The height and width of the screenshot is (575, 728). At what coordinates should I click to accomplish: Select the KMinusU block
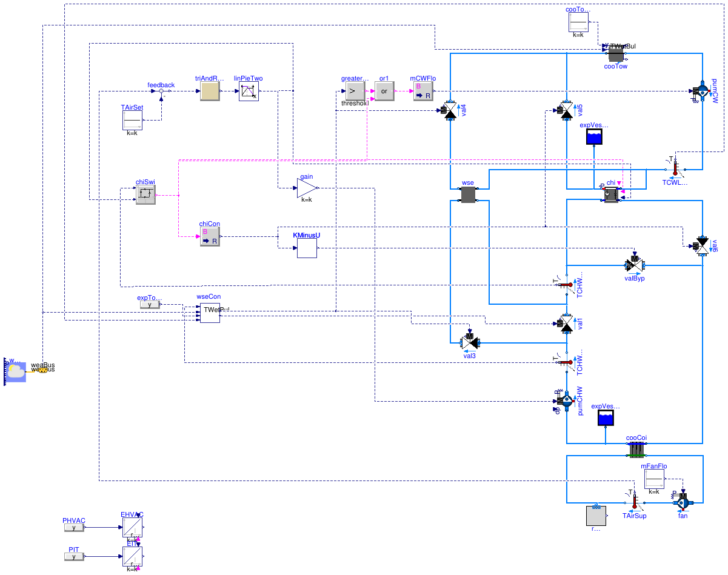coord(307,248)
